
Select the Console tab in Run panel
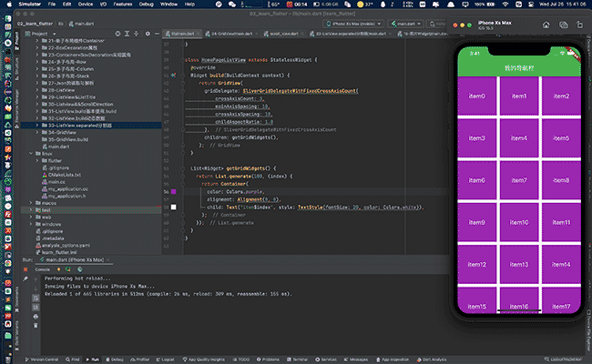coord(42,269)
